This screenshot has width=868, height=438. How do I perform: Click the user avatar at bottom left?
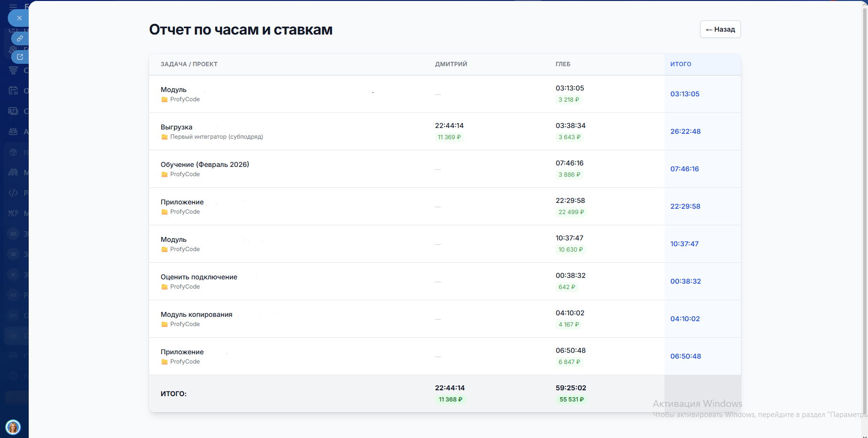point(13,427)
